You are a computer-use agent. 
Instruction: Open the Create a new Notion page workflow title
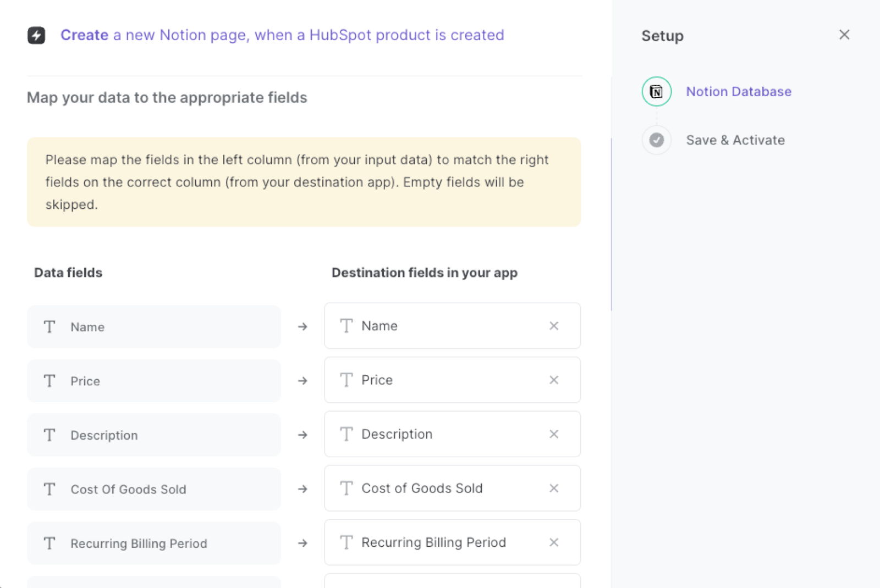[282, 35]
